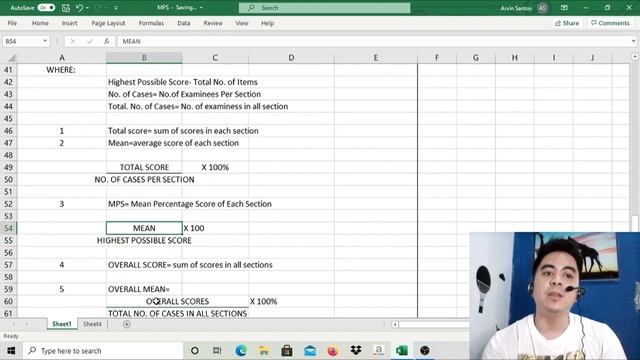The height and width of the screenshot is (360, 640).
Task: Click 'OVERALL SCORE= sum of scores in all sections'
Action: (x=190, y=265)
